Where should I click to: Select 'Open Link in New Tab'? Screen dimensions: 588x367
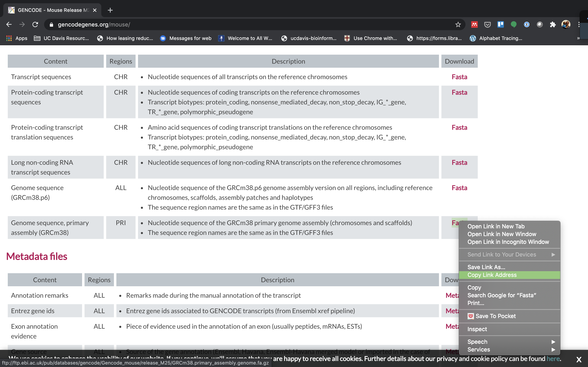pos(496,226)
